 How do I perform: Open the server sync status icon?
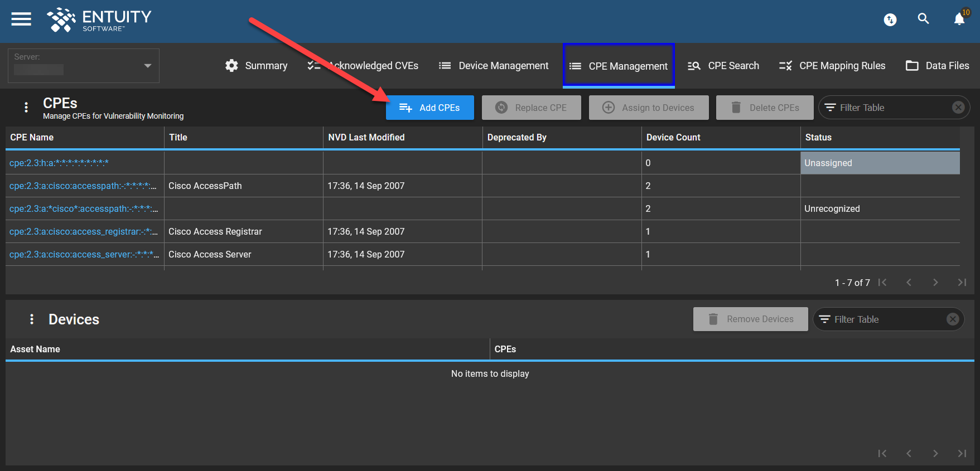coord(890,20)
